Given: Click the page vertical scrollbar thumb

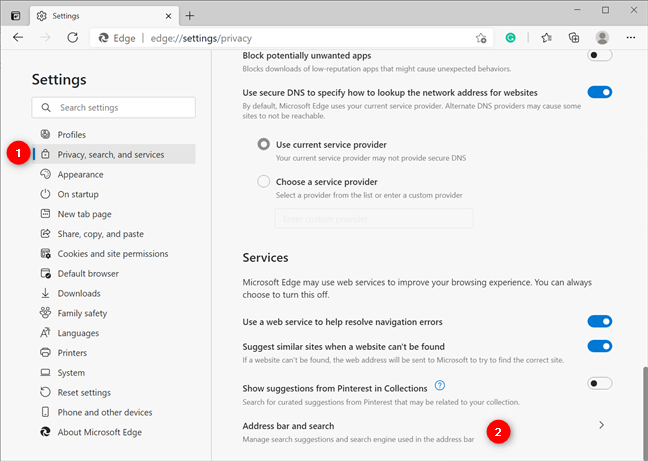Looking at the screenshot, I should 645,413.
